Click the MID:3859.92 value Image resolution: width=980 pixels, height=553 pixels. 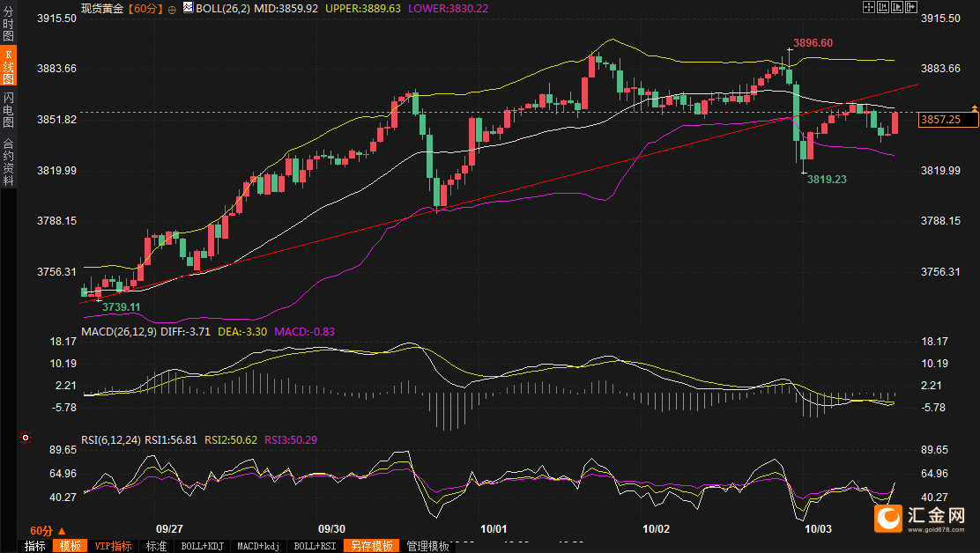(x=286, y=9)
